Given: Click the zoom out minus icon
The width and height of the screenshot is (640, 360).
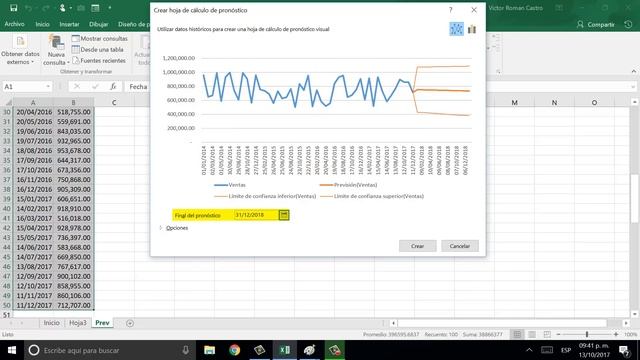Looking at the screenshot, I should (558, 334).
